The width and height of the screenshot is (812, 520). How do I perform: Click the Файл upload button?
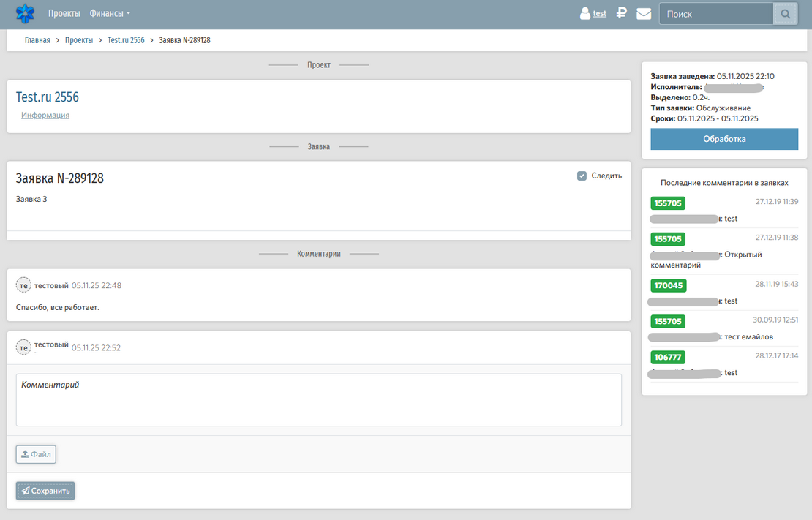tap(36, 454)
